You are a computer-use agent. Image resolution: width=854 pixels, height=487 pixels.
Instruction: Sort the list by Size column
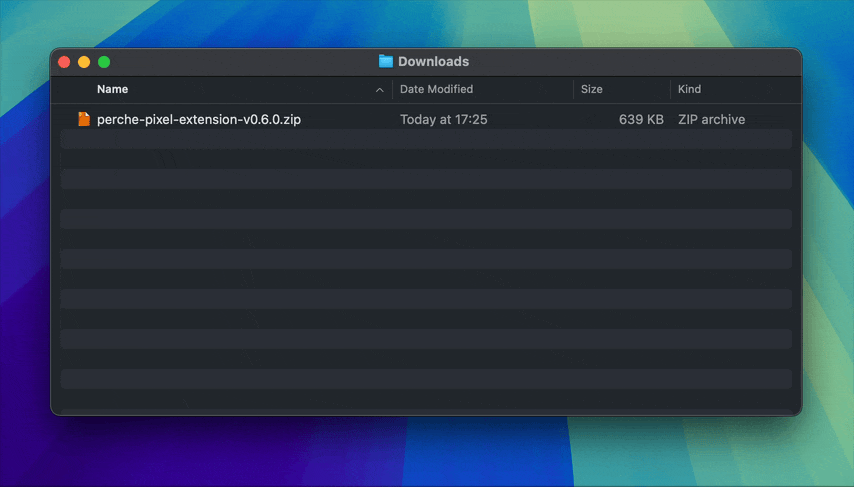[x=592, y=89]
